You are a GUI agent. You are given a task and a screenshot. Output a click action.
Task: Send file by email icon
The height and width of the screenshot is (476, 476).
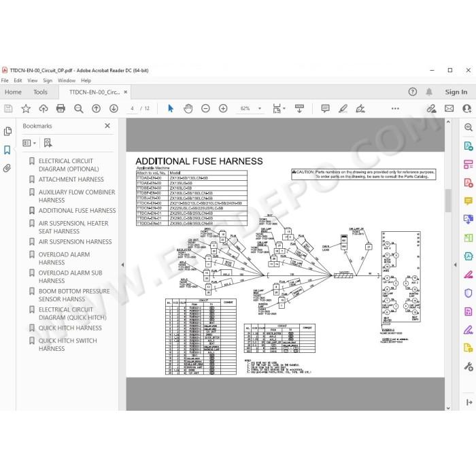point(449,108)
